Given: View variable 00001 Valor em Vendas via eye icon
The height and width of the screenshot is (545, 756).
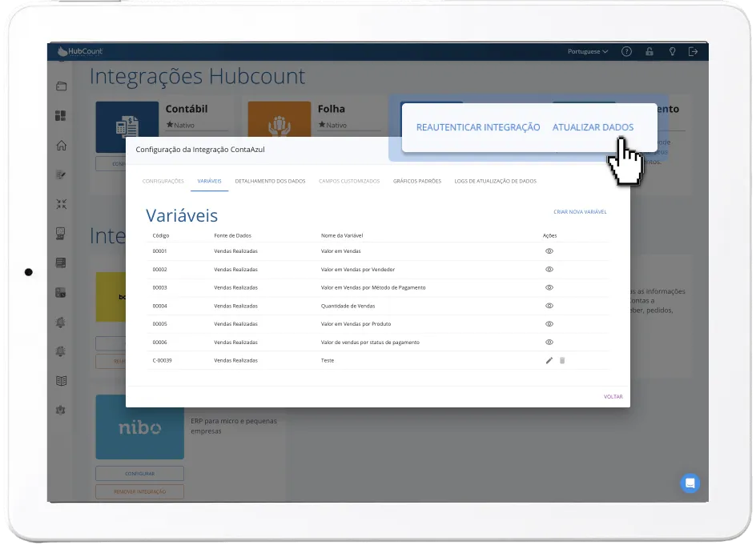Looking at the screenshot, I should click(x=549, y=251).
